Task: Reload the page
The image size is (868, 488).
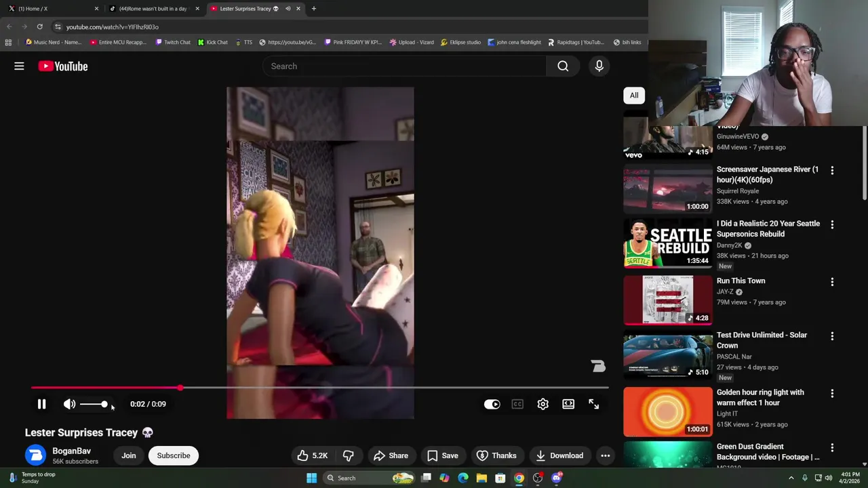Action: pos(39,26)
